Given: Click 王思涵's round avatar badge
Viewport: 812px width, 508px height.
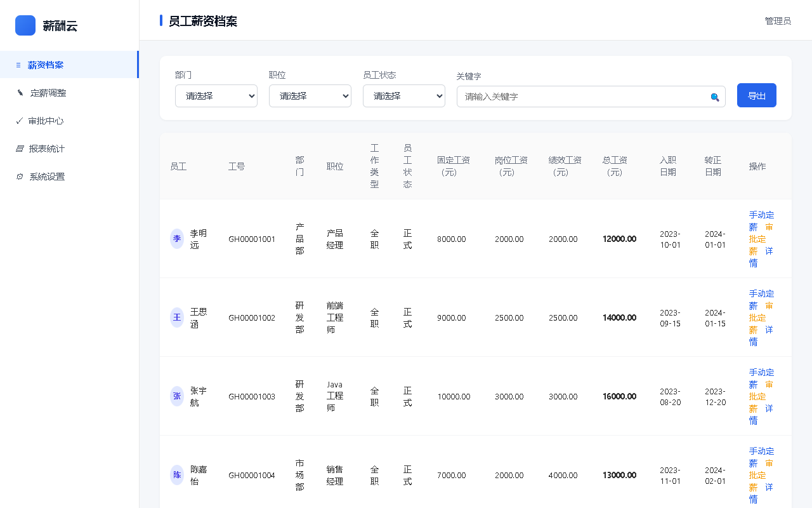Looking at the screenshot, I should [x=177, y=317].
